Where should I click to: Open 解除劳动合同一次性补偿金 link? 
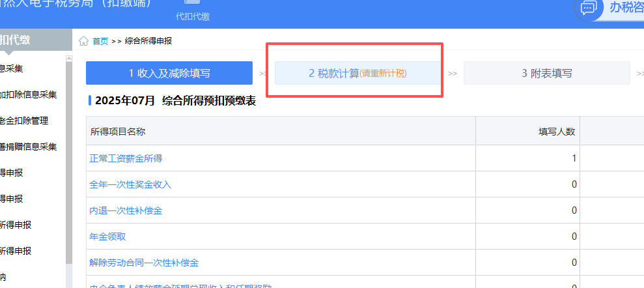point(144,263)
